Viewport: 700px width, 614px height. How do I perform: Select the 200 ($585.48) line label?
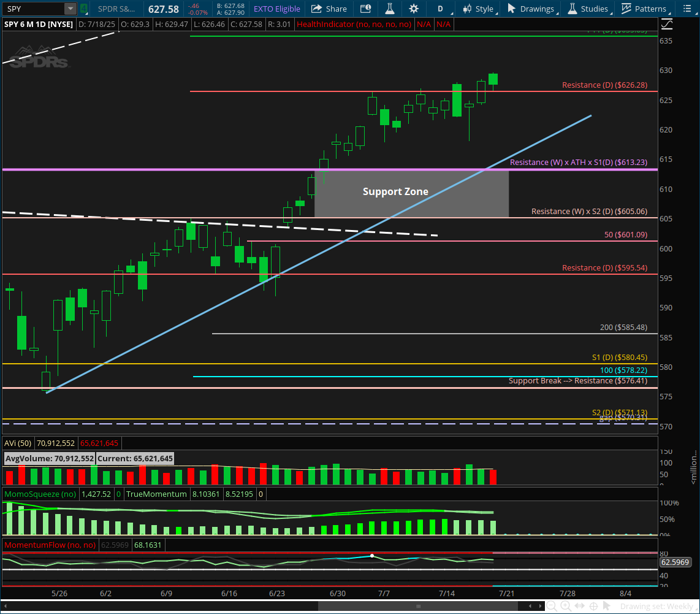(x=623, y=327)
